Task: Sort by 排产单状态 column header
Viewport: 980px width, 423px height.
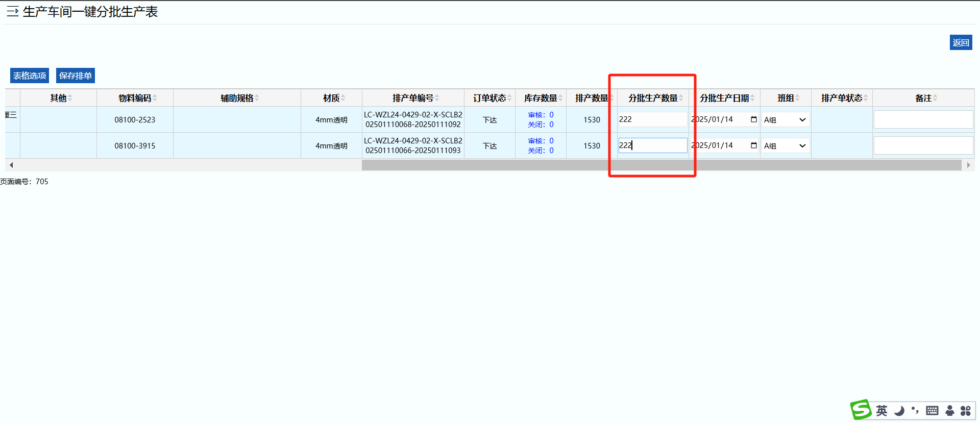Action: click(842, 98)
